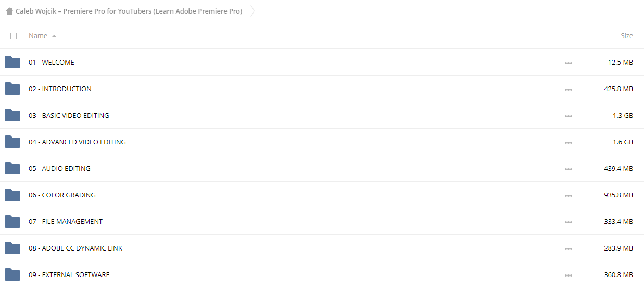Open the 07 - FILE MANAGEMENT folder link
The height and width of the screenshot is (287, 644).
(66, 221)
